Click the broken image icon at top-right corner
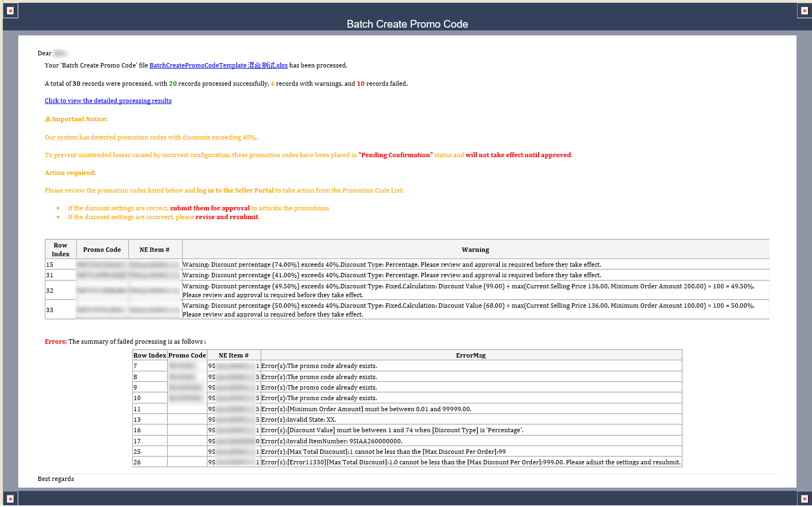This screenshot has height=507, width=812. (804, 11)
